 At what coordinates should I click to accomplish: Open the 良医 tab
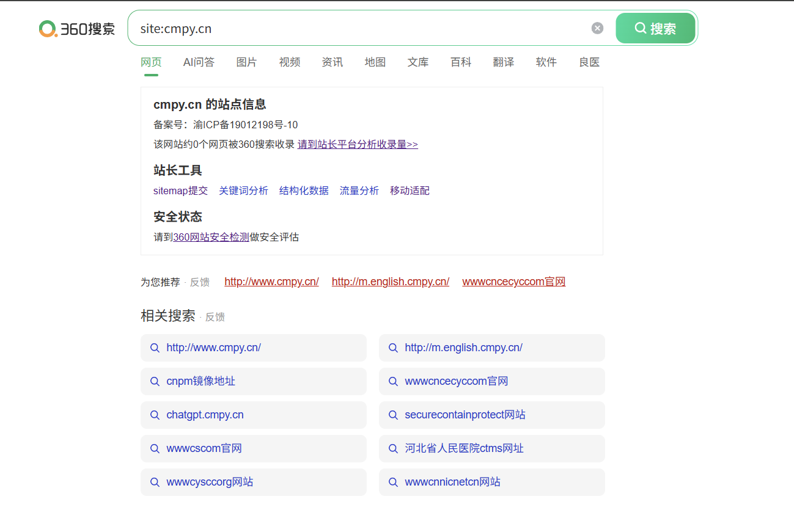coord(589,62)
